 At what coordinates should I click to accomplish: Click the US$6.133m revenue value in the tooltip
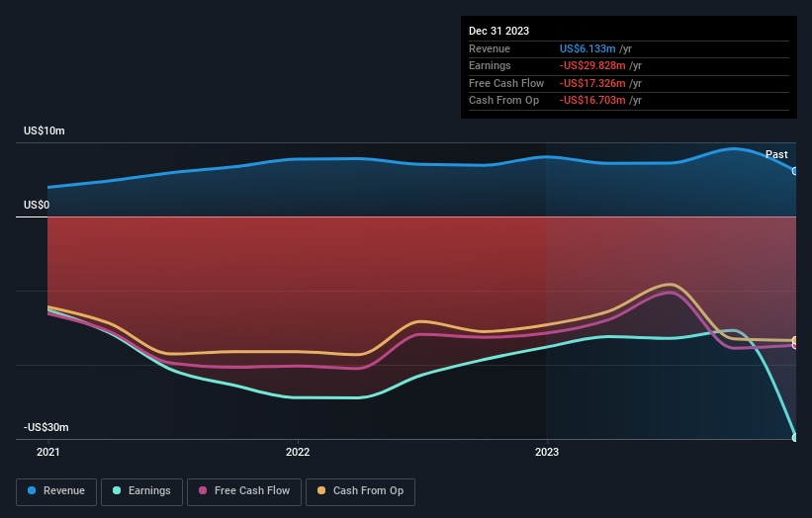[x=587, y=48]
